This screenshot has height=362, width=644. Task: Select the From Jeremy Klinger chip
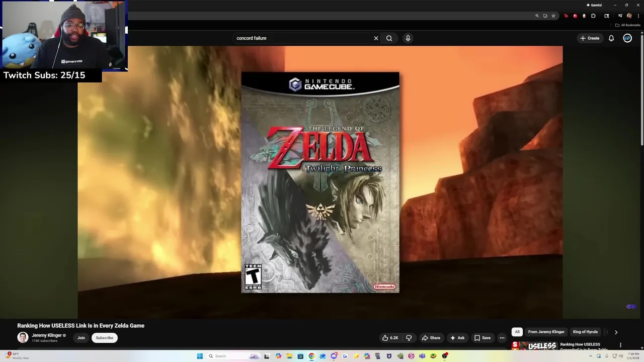click(x=546, y=332)
